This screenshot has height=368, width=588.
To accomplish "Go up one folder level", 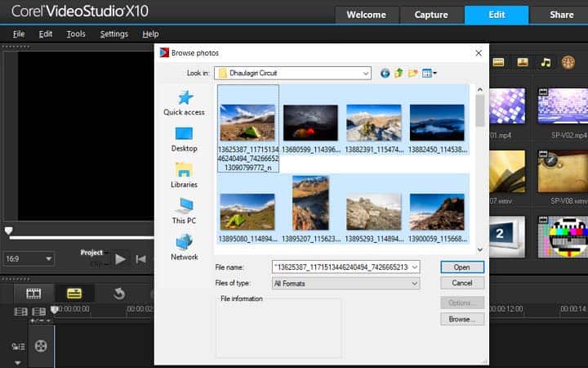I will click(x=399, y=74).
